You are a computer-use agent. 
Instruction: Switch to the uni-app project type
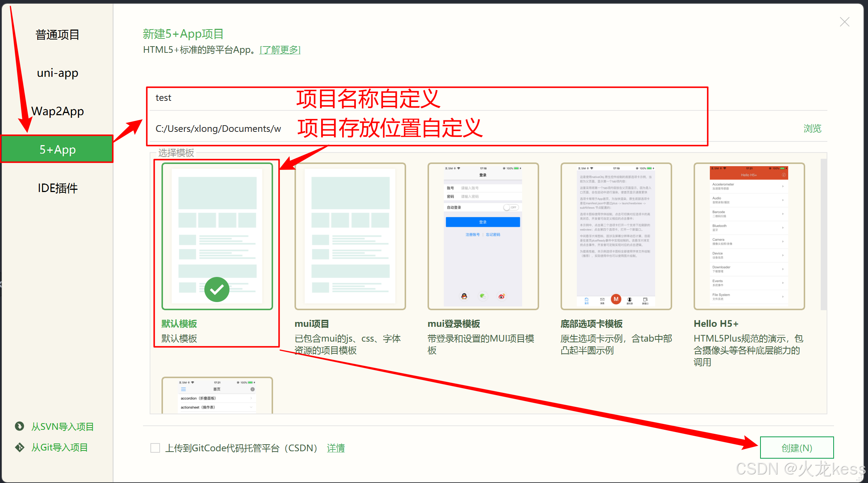(57, 73)
